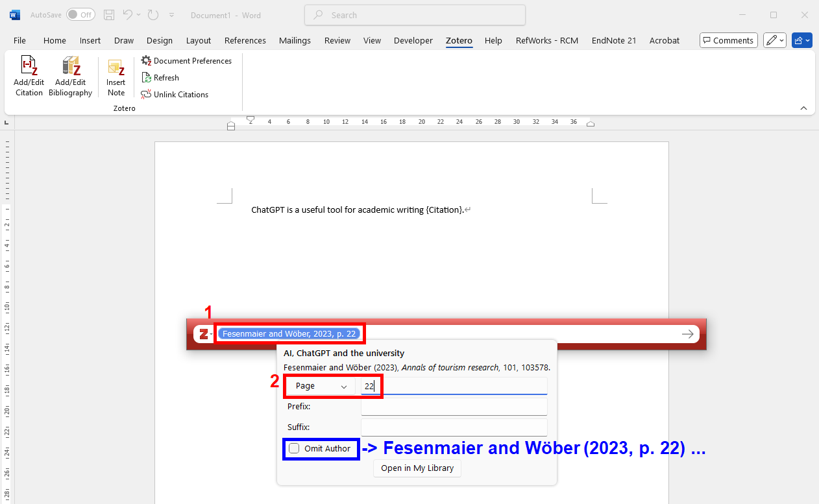Switch to the References tab
Viewport: 819px width, 504px height.
(245, 40)
